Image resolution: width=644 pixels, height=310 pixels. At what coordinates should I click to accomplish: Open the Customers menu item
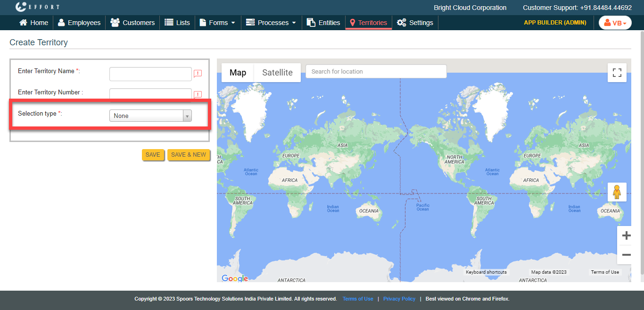pos(132,23)
